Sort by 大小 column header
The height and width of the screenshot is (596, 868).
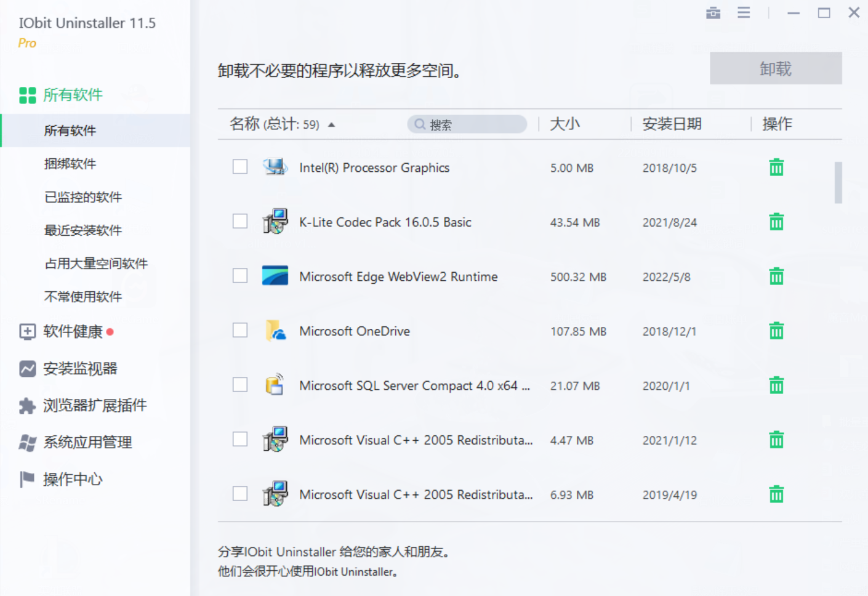coord(565,124)
